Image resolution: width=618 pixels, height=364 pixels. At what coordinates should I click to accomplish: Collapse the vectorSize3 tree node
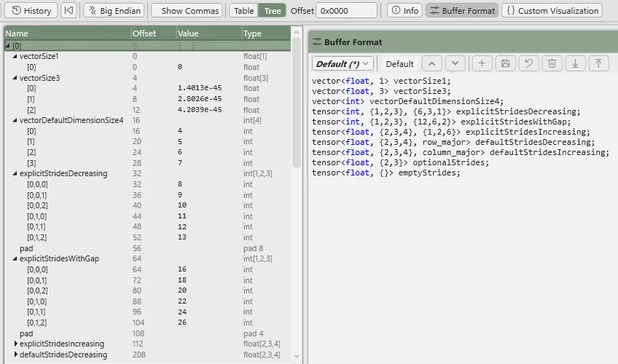15,78
